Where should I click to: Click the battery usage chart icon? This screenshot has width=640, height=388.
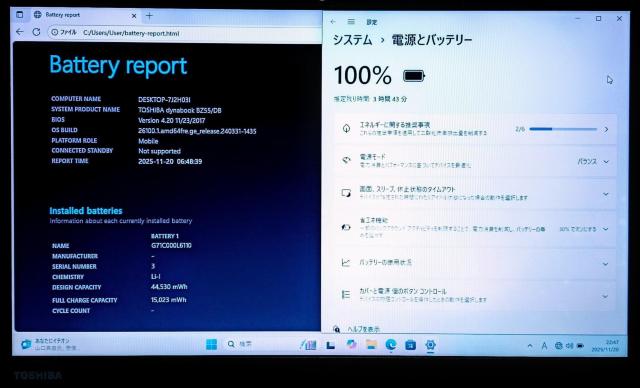(x=346, y=262)
